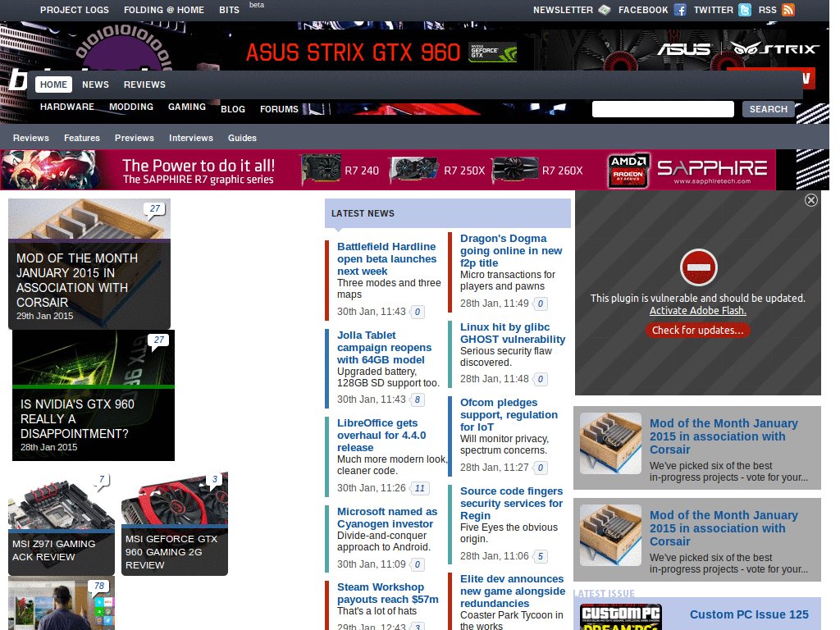Viewport: 840px width, 630px height.
Task: Open Elite dev announces new game article
Action: click(513, 591)
